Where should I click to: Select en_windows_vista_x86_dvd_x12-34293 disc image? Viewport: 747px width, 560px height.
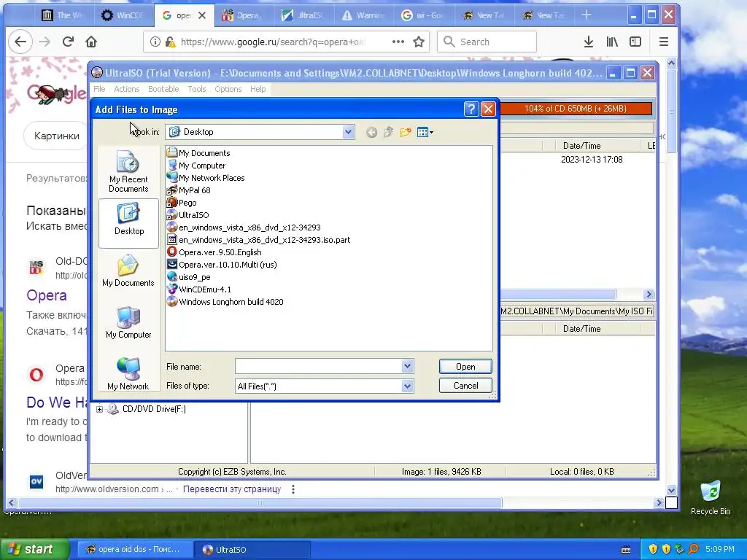click(x=244, y=227)
